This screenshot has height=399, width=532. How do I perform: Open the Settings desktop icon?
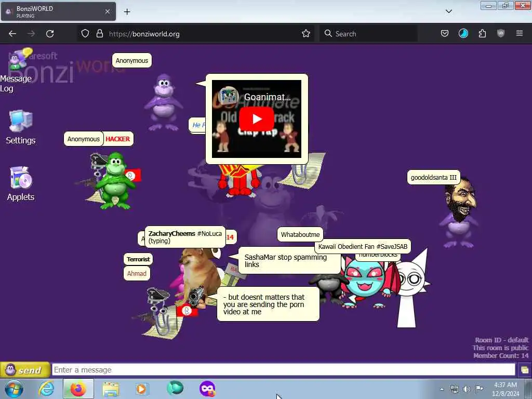click(x=20, y=127)
